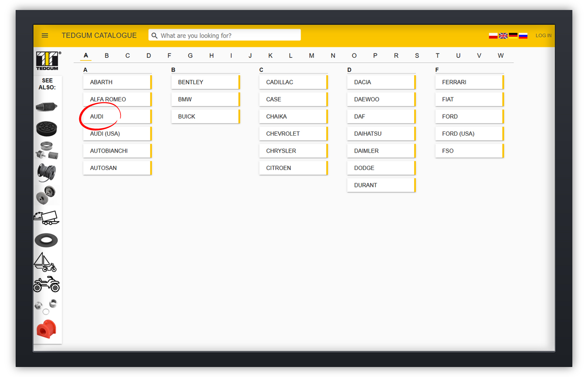Open the ATV quad category
The height and width of the screenshot is (377, 588).
coord(47,284)
